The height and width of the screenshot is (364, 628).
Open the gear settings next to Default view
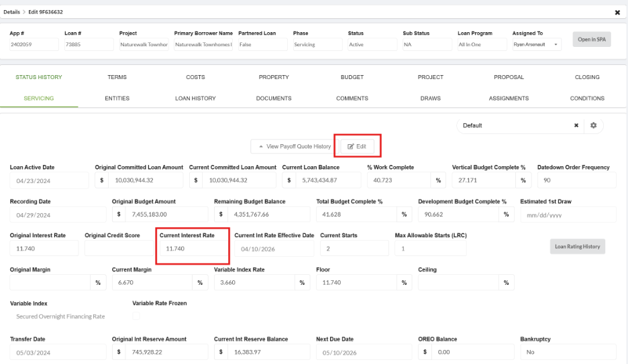pyautogui.click(x=594, y=125)
